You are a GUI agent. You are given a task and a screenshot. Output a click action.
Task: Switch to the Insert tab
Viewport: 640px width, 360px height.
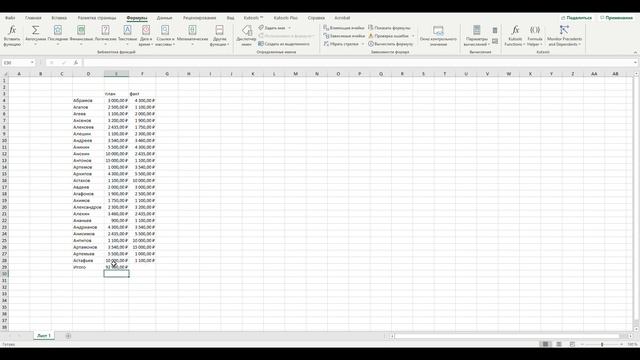pos(59,18)
